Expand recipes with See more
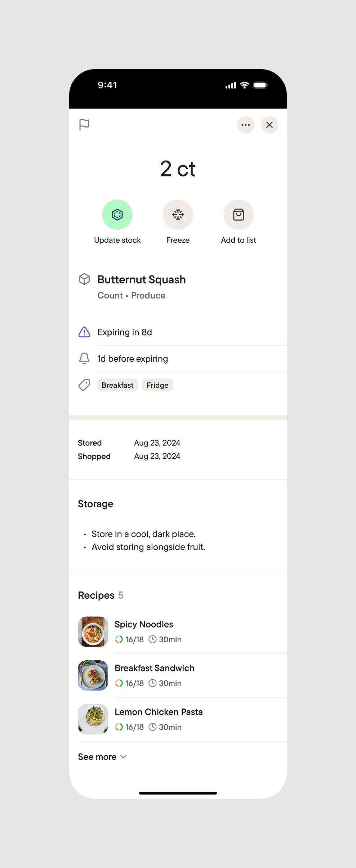 click(x=97, y=757)
